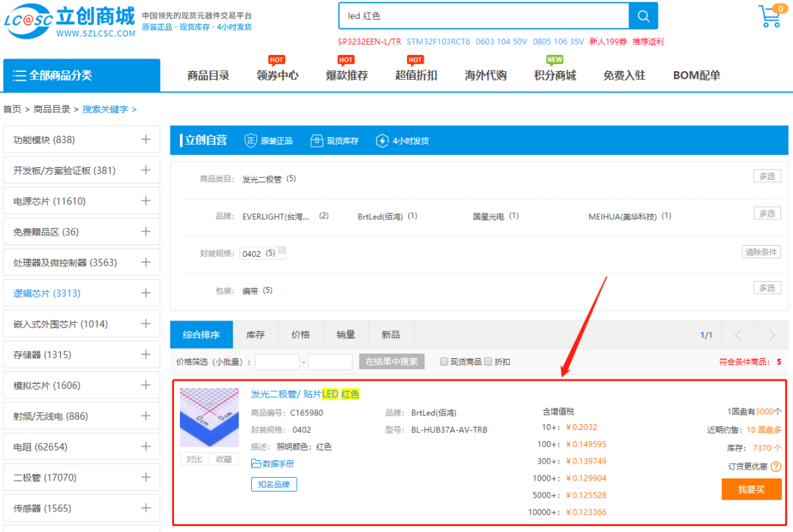Click the search box with led 红色
The height and width of the screenshot is (532, 793).
click(x=483, y=15)
